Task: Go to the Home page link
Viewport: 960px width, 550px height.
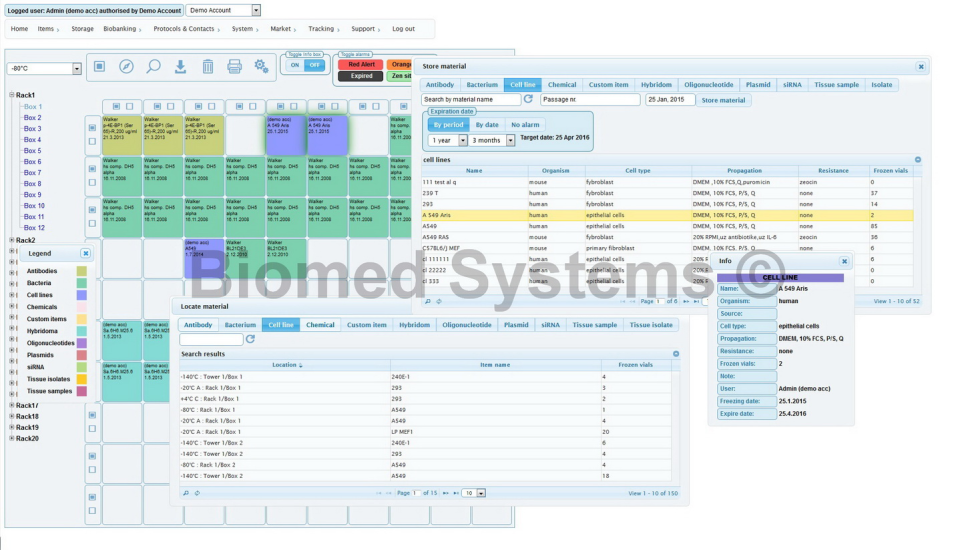Action: click(x=19, y=29)
